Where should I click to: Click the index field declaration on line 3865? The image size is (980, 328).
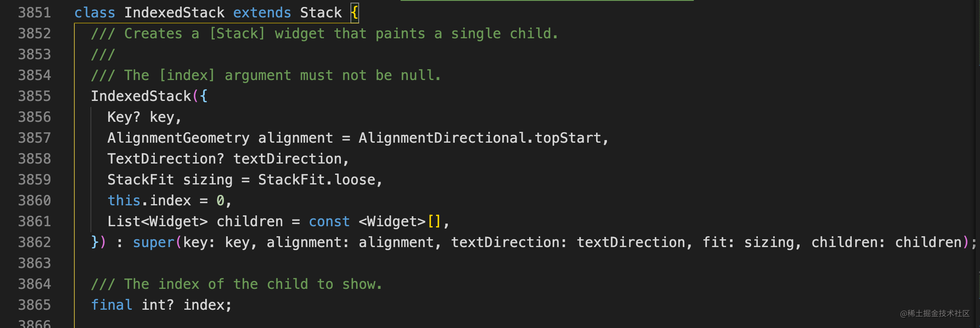[x=203, y=305]
